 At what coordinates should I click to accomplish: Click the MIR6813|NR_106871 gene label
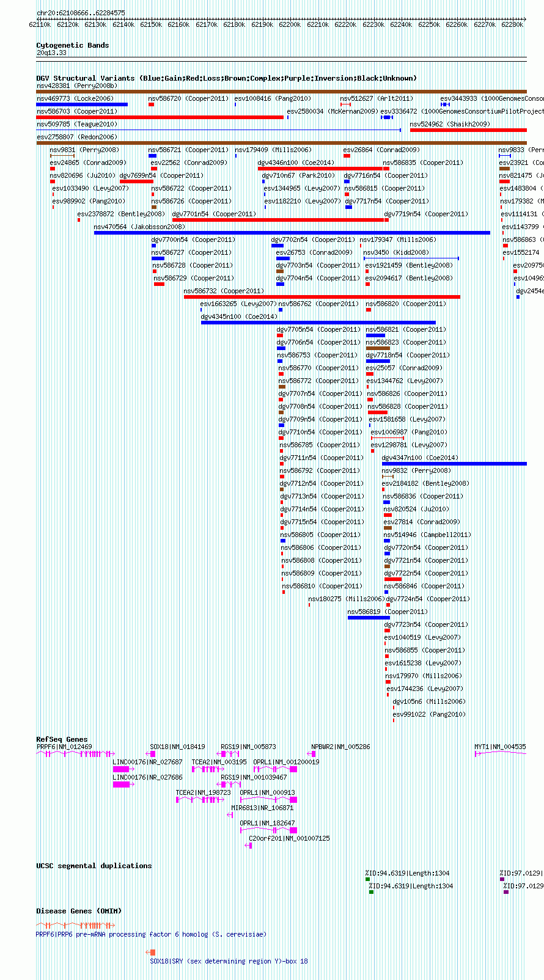coord(262,808)
